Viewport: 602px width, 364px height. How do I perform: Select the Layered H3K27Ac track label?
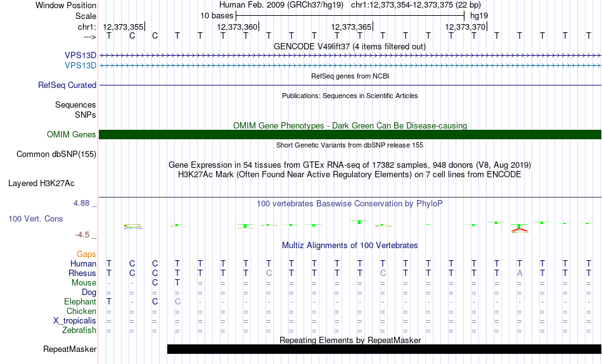click(x=41, y=184)
